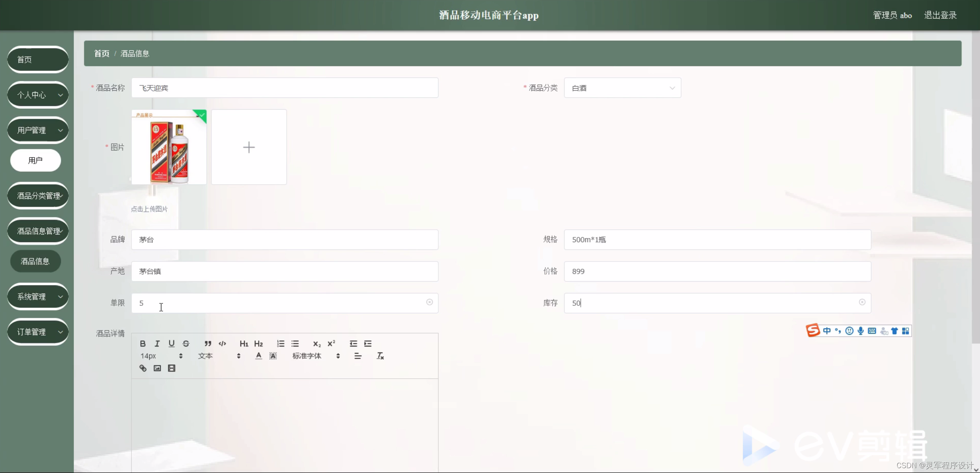The height and width of the screenshot is (473, 980).
Task: Apply ordered list formatting
Action: pyautogui.click(x=280, y=343)
